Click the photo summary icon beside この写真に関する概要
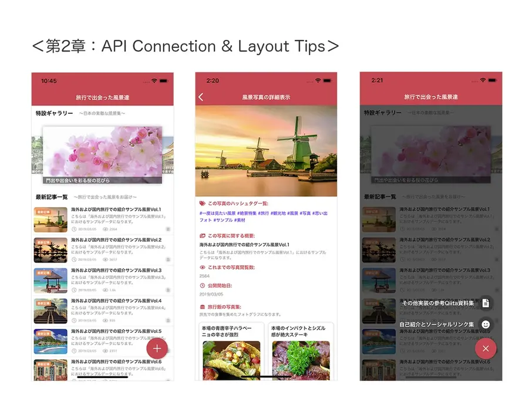532x418 pixels. (x=202, y=236)
